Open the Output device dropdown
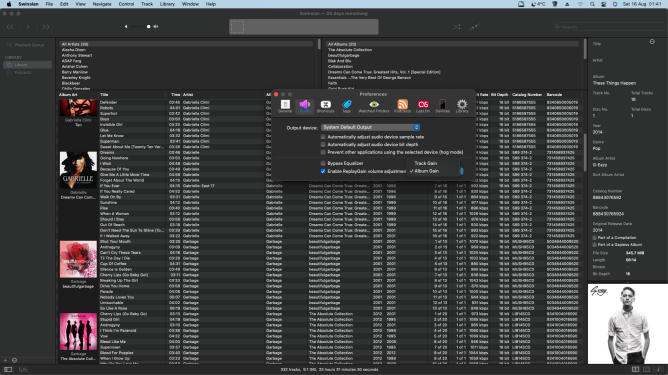 click(x=370, y=127)
